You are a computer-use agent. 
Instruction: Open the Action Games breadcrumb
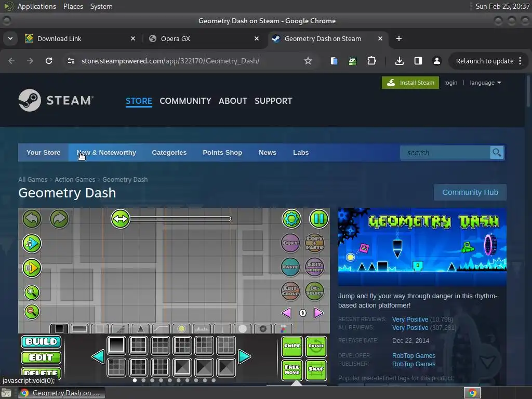(75, 179)
